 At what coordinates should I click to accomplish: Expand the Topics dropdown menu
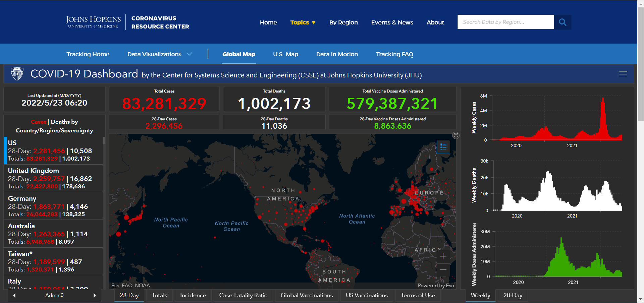tap(303, 22)
